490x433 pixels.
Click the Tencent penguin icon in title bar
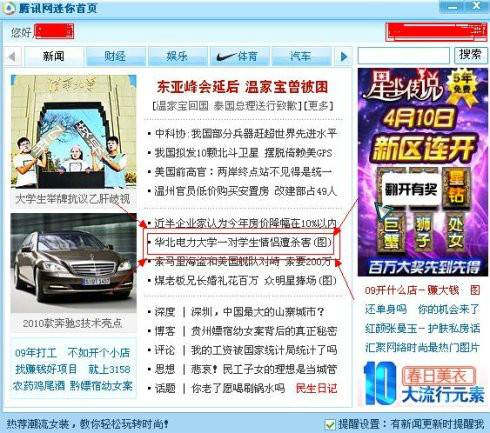coord(8,8)
